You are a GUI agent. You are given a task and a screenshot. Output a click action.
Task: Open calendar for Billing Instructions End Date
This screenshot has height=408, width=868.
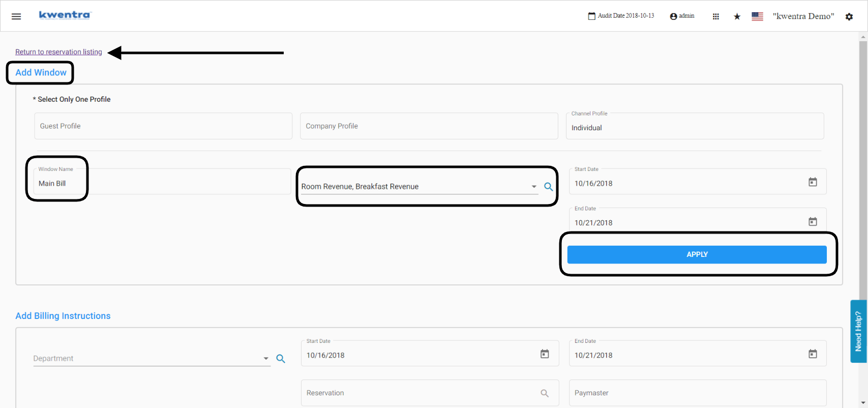coord(813,354)
